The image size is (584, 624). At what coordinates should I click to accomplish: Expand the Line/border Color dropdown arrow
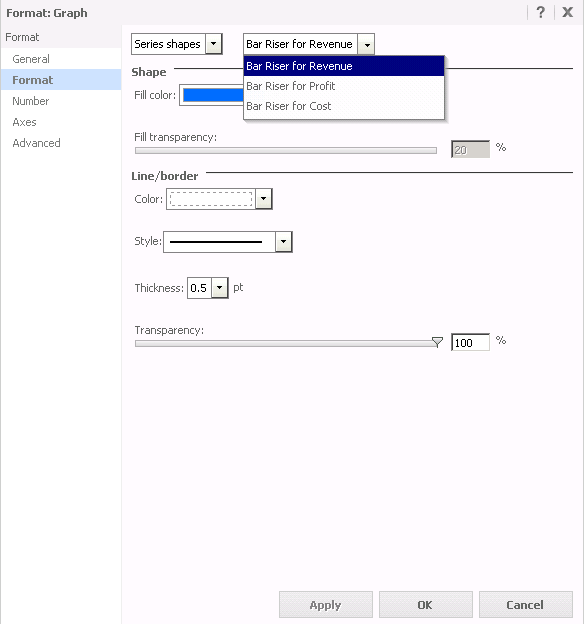264,199
